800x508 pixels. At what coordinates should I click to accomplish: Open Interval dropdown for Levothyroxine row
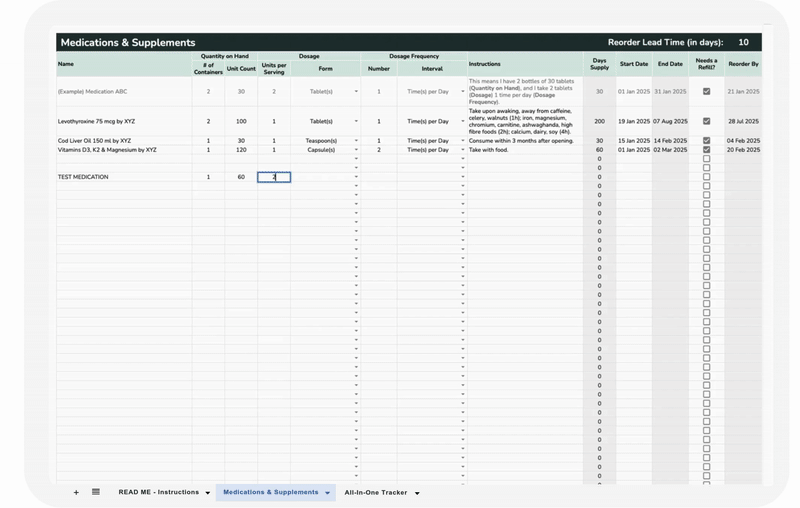[463, 121]
